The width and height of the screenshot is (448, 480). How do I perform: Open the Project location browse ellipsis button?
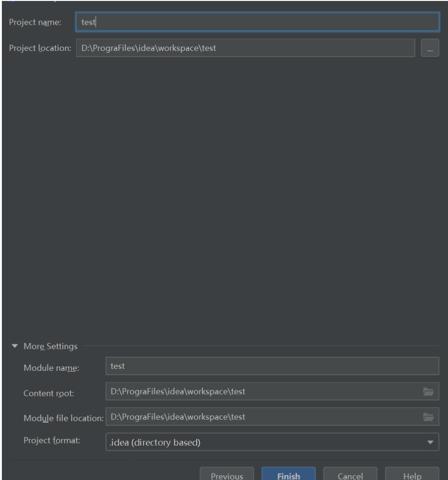(x=430, y=48)
